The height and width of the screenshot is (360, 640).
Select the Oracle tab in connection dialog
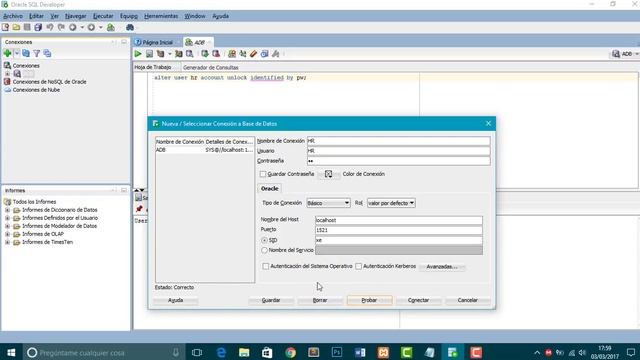(269, 189)
